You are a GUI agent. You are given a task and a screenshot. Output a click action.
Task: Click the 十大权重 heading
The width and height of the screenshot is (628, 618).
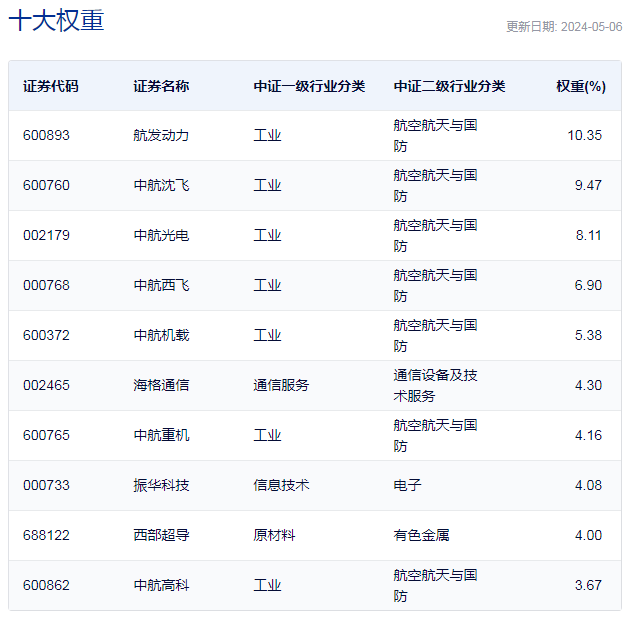tap(56, 20)
